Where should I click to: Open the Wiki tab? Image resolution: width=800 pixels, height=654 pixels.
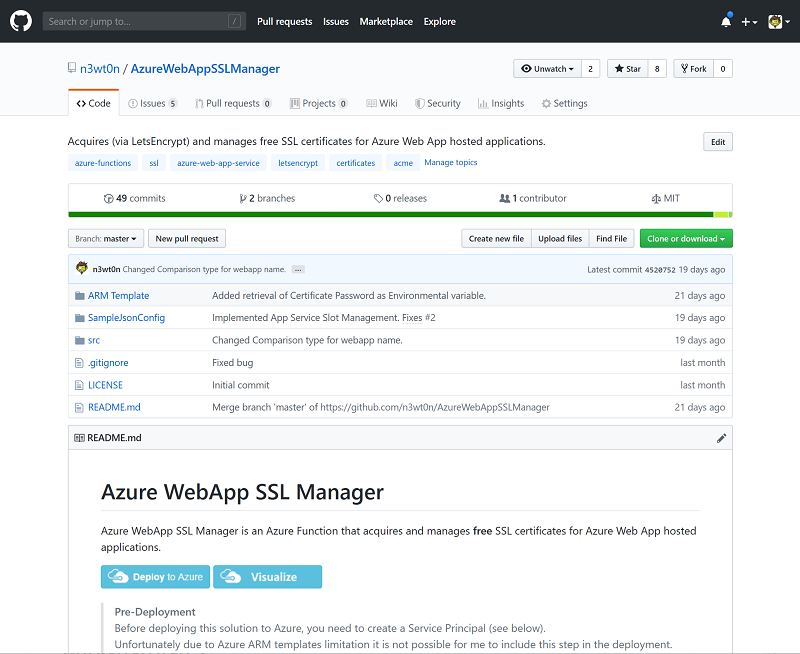(x=382, y=103)
